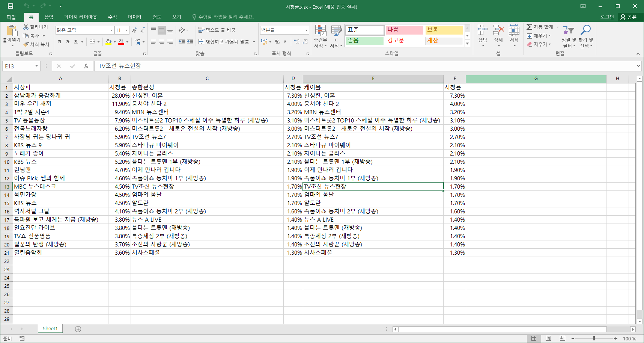Viewport: 644px width, 343px height.
Task: Toggle bold formatting
Action: coord(59,42)
